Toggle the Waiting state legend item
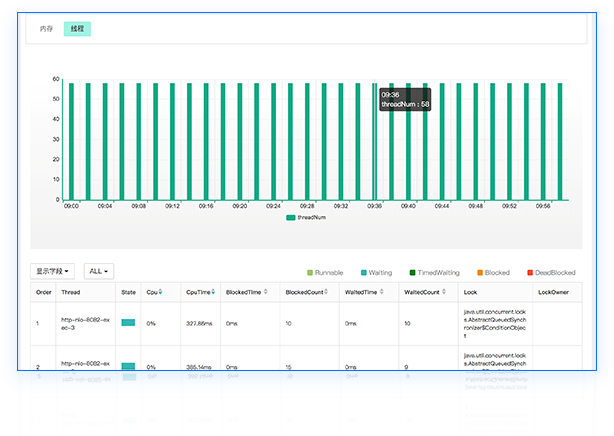 (x=376, y=273)
